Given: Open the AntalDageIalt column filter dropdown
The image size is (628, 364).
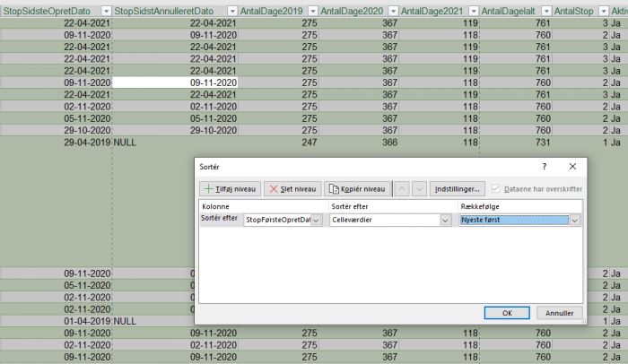Looking at the screenshot, I should click(x=546, y=12).
